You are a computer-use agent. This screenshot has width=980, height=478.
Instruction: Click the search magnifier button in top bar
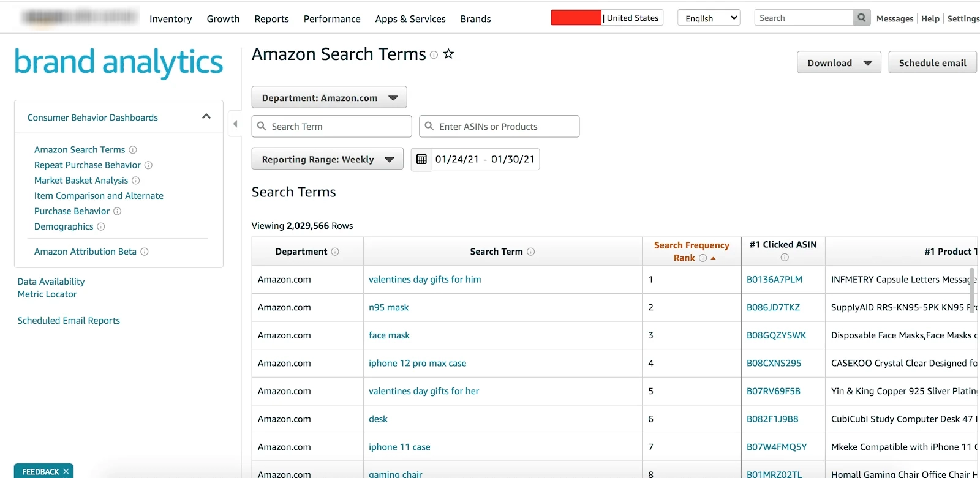(862, 18)
